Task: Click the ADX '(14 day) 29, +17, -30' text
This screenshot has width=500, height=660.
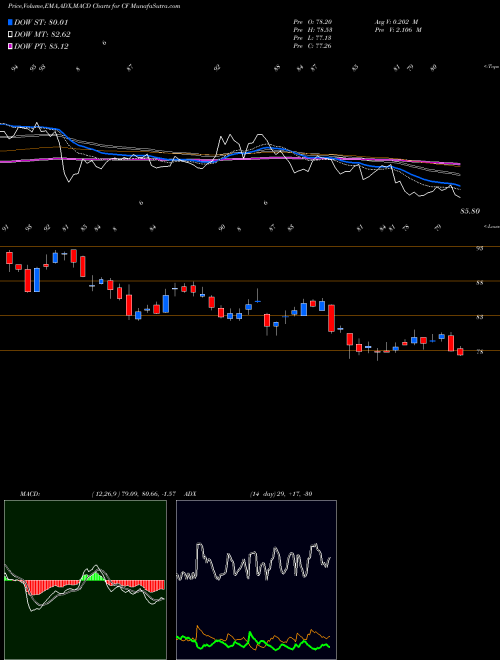Action: pyautogui.click(x=281, y=494)
